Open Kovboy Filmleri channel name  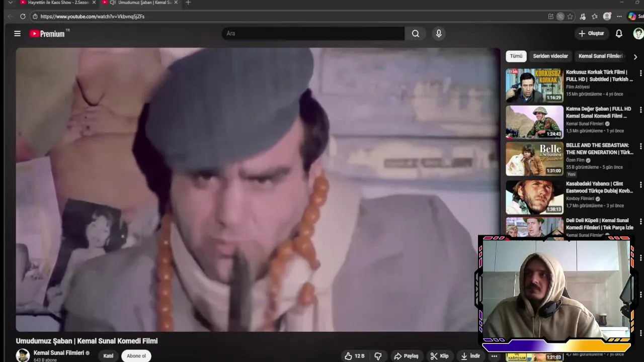(x=580, y=199)
